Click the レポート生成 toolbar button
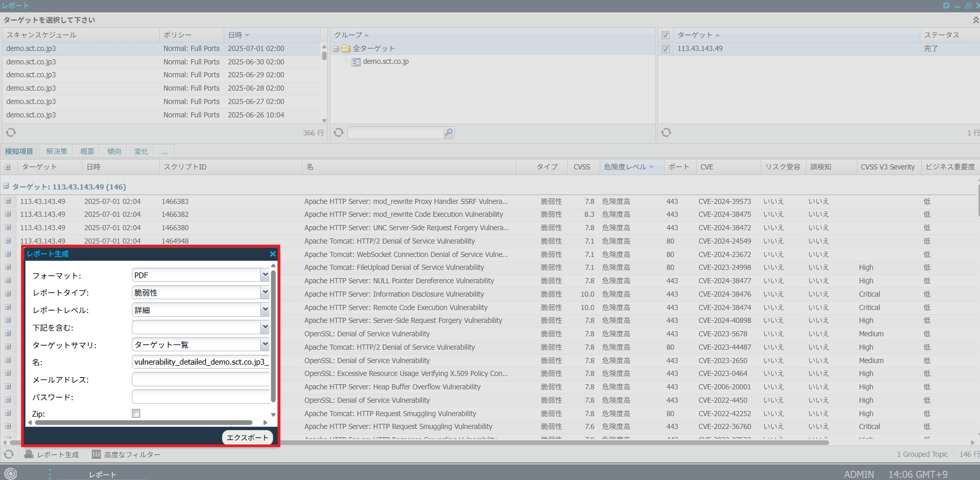Viewport: 980px width, 480px height. (52, 455)
